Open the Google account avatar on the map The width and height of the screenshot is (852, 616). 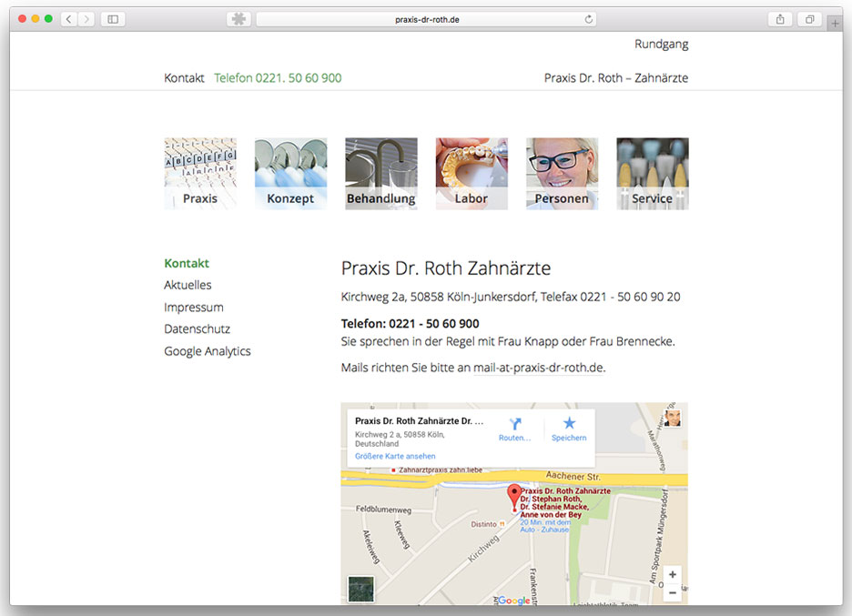coord(673,419)
